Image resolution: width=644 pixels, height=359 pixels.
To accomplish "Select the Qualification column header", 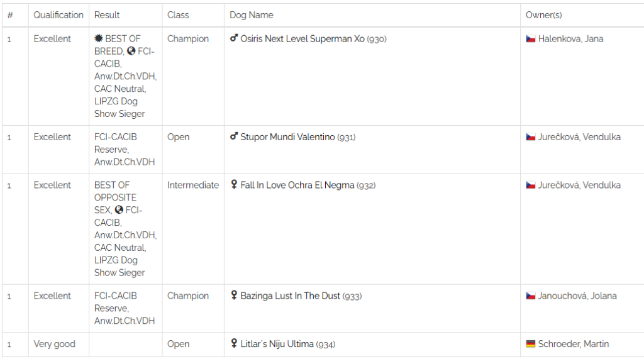I will [x=58, y=15].
